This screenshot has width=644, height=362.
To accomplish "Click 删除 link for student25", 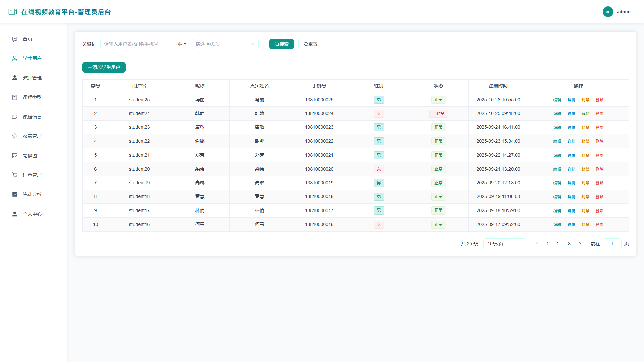I will [599, 100].
